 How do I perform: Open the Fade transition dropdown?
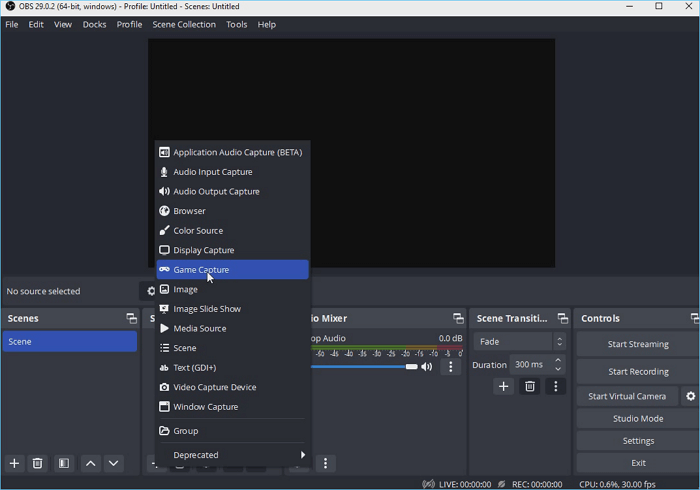(520, 341)
